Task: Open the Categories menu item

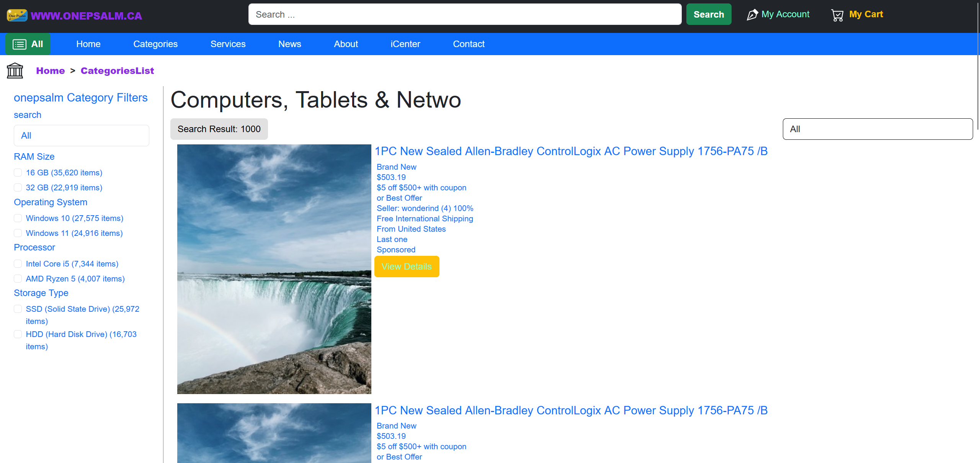Action: [x=155, y=44]
